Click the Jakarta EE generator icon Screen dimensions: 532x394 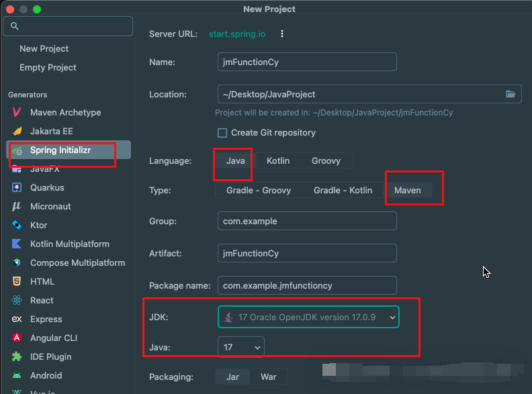[x=17, y=131]
